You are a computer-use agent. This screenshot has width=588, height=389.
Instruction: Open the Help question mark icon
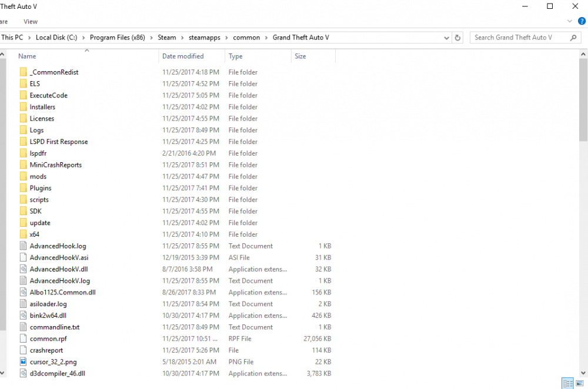pyautogui.click(x=582, y=21)
